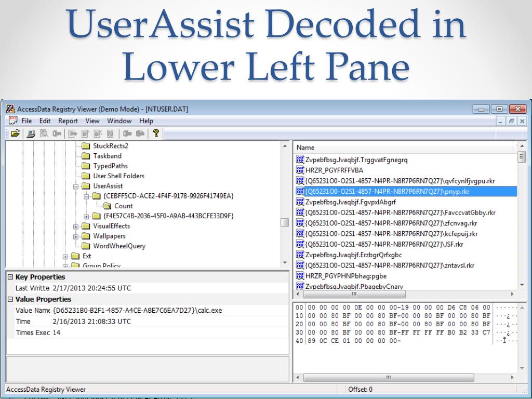Select the qvfcynlfjvgpu.rkr value entry
This screenshot has width=532, height=399.
pos(400,181)
